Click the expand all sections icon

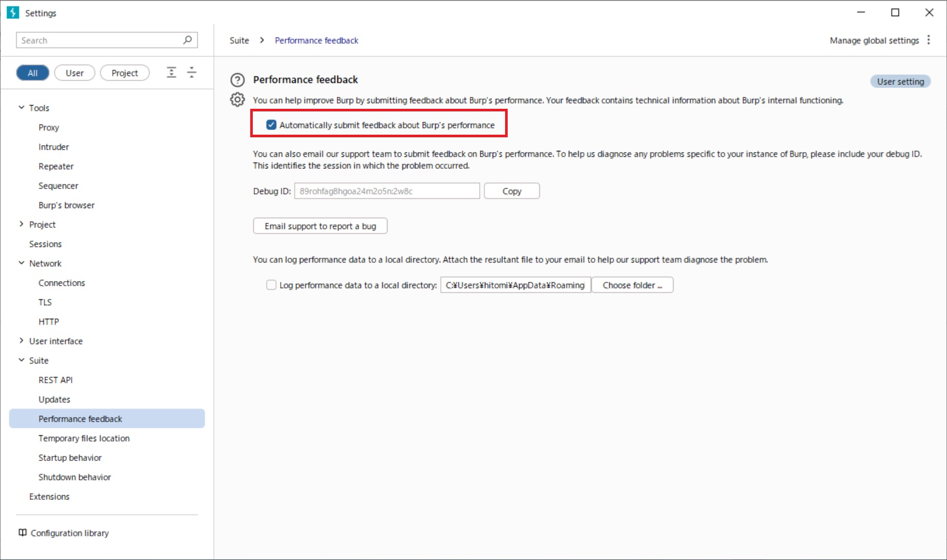(x=171, y=73)
